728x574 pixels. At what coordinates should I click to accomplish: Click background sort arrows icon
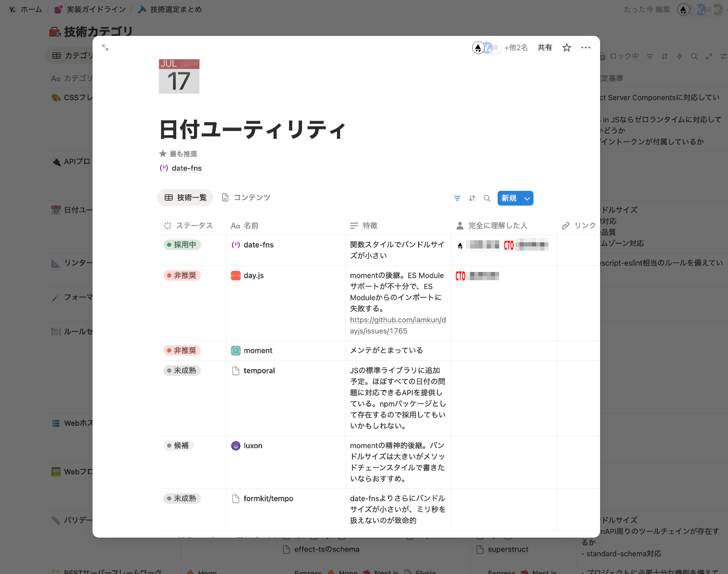(x=665, y=56)
